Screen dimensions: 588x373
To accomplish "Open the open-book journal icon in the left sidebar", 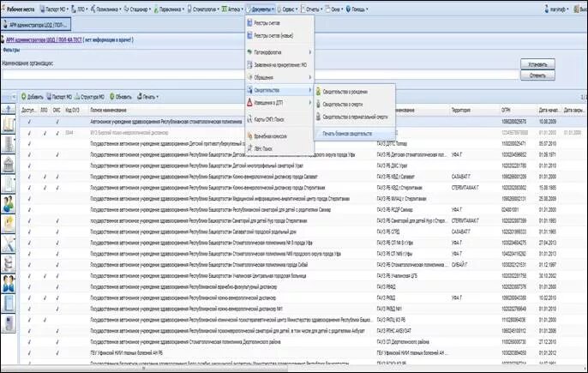I will pyautogui.click(x=9, y=125).
